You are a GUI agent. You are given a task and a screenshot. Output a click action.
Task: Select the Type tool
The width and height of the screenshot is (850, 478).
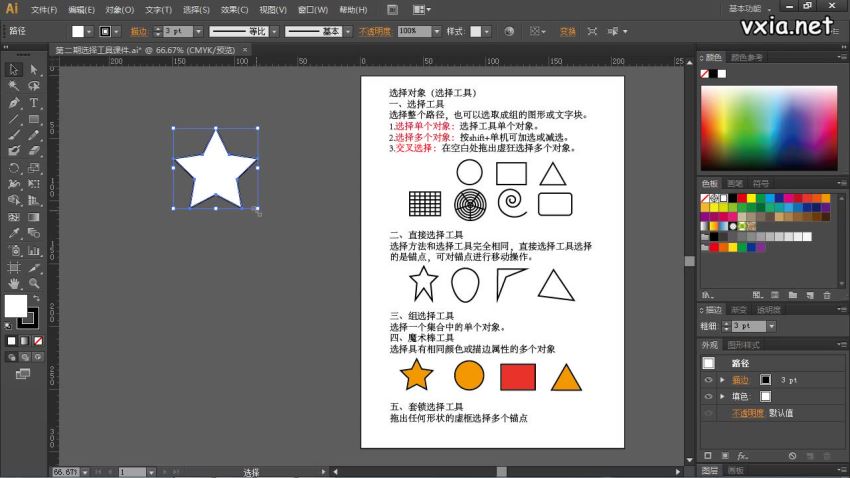point(34,102)
